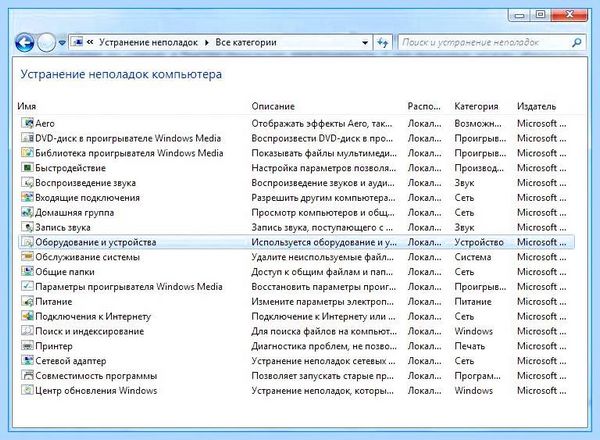Click the Подключения к Интернету icon
The height and width of the screenshot is (440, 600).
27,316
